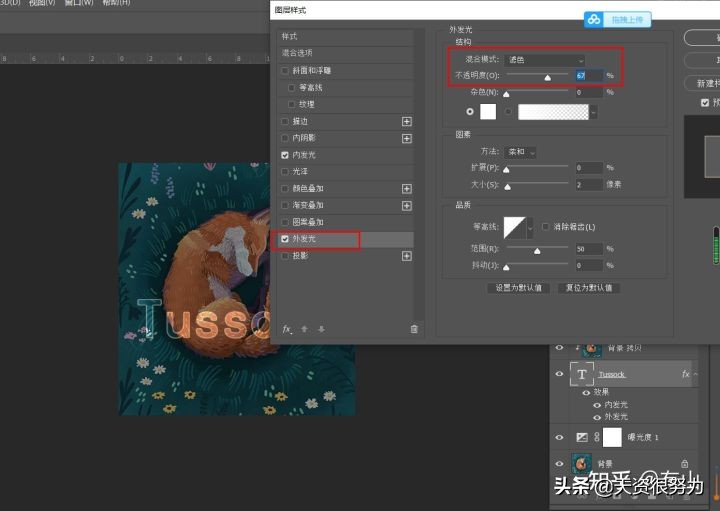The width and height of the screenshot is (720, 511).
Task: Collapse the Tussock layer effects chevron
Action: tap(695, 374)
